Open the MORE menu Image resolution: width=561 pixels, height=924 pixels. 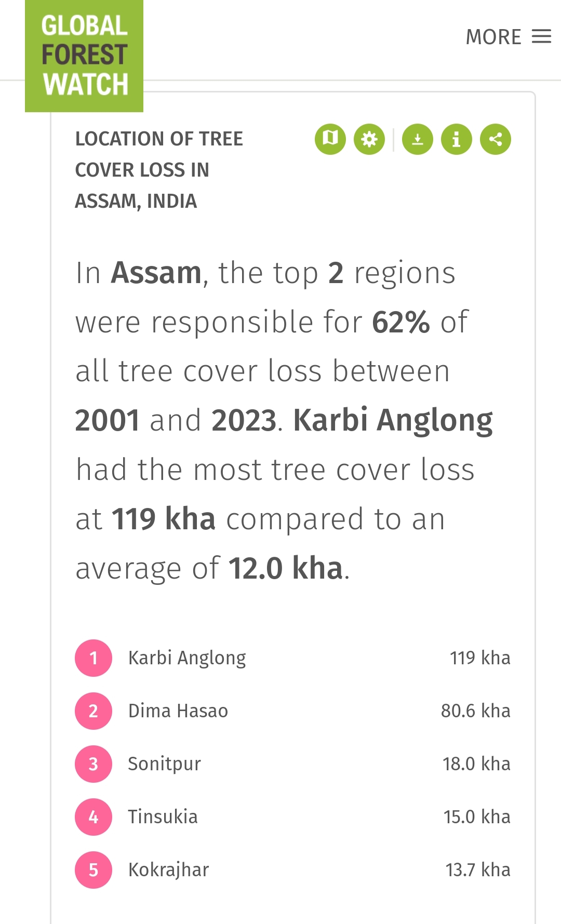(x=494, y=36)
